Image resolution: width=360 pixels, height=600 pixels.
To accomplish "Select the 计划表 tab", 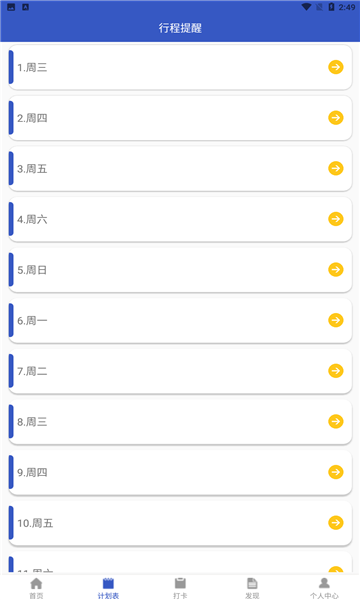I will 108,588.
